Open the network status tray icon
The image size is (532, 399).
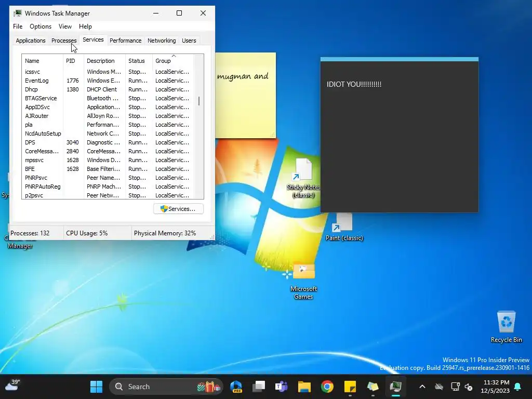click(455, 387)
